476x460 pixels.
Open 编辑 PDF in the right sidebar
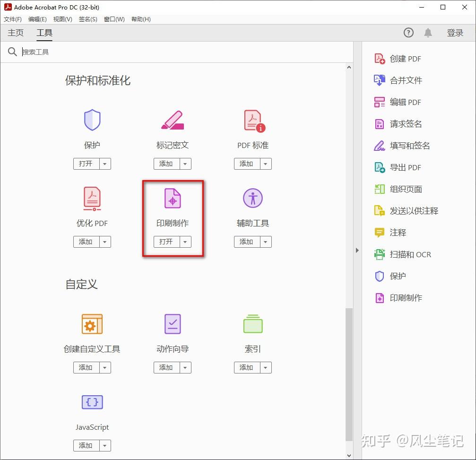tap(398, 102)
